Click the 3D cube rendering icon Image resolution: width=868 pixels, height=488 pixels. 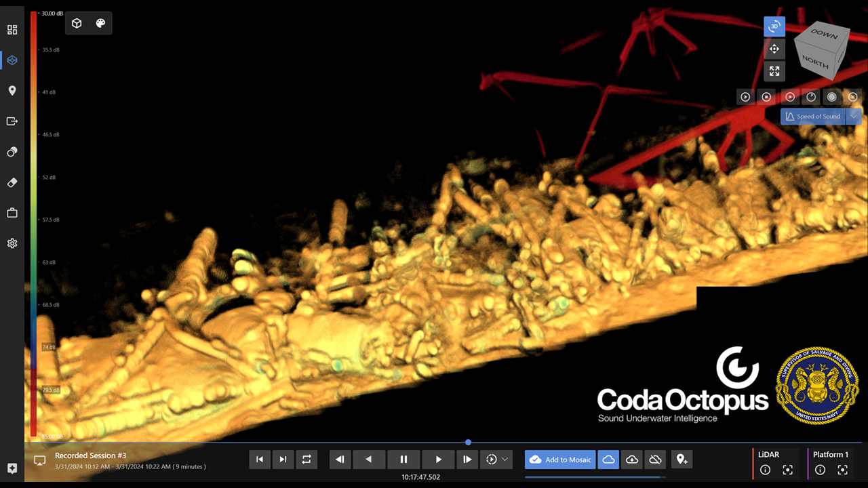(x=77, y=23)
